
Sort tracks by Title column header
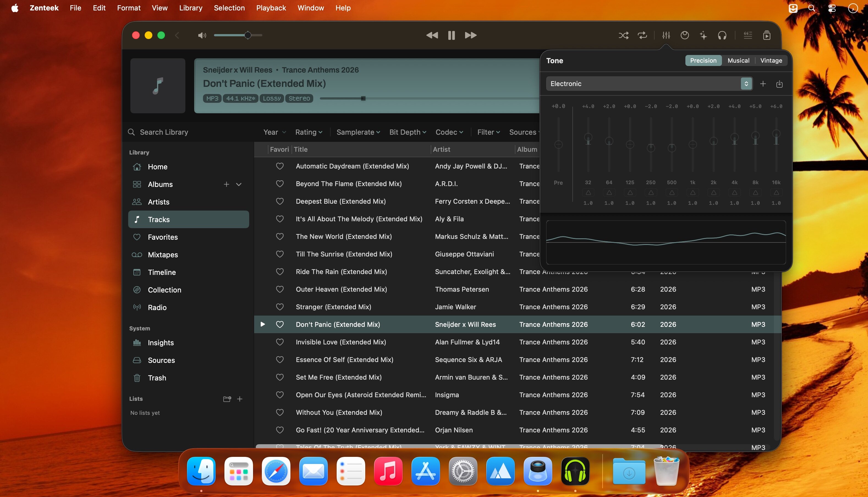[x=361, y=149]
